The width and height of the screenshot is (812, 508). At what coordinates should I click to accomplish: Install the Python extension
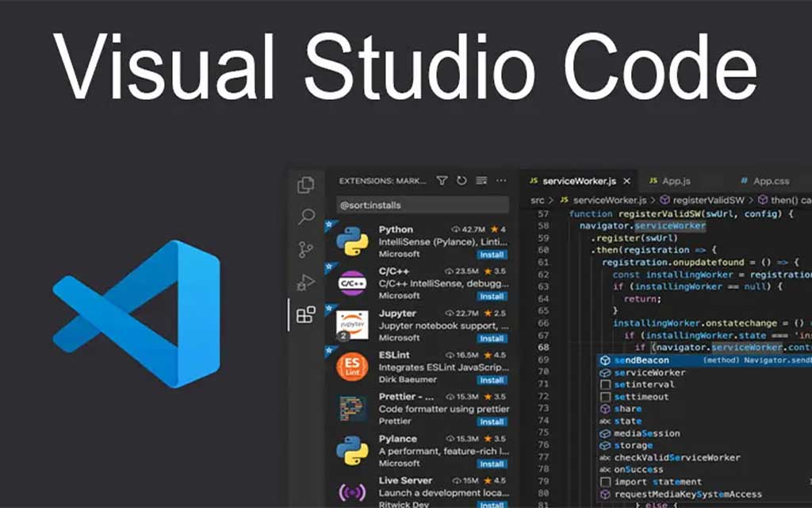pos(492,255)
